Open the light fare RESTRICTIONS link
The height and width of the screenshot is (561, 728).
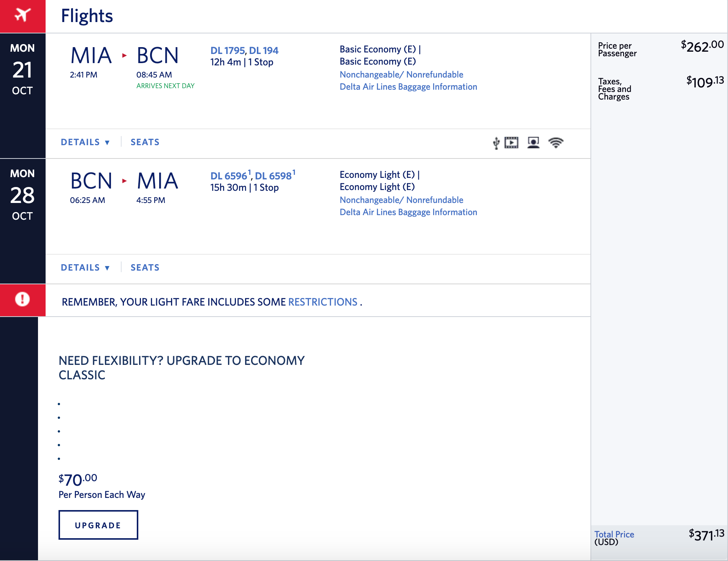click(x=323, y=302)
